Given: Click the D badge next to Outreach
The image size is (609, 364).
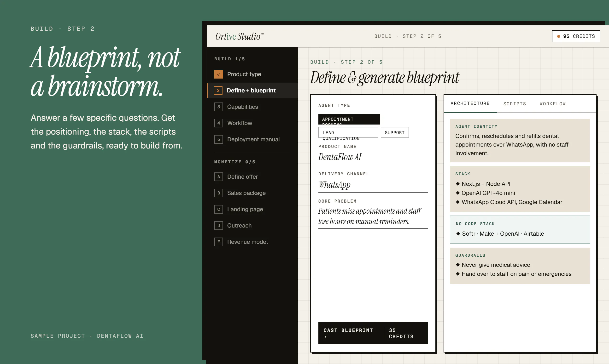Looking at the screenshot, I should [x=218, y=225].
